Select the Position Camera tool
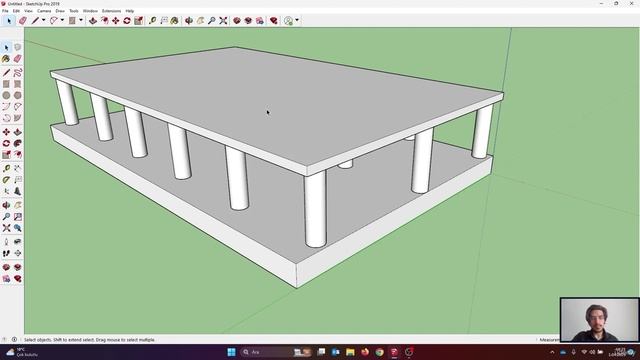 pyautogui.click(x=6, y=242)
